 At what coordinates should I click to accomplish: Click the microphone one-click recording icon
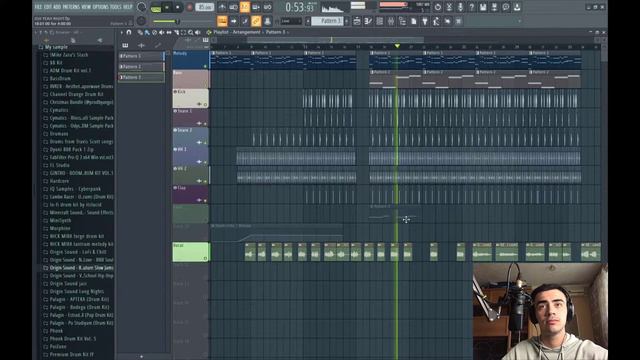(x=460, y=7)
